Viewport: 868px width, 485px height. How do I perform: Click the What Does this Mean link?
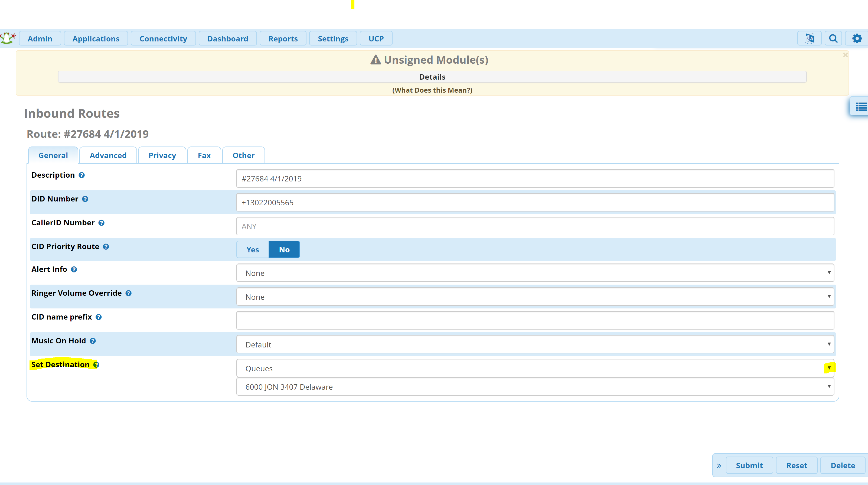[432, 90]
